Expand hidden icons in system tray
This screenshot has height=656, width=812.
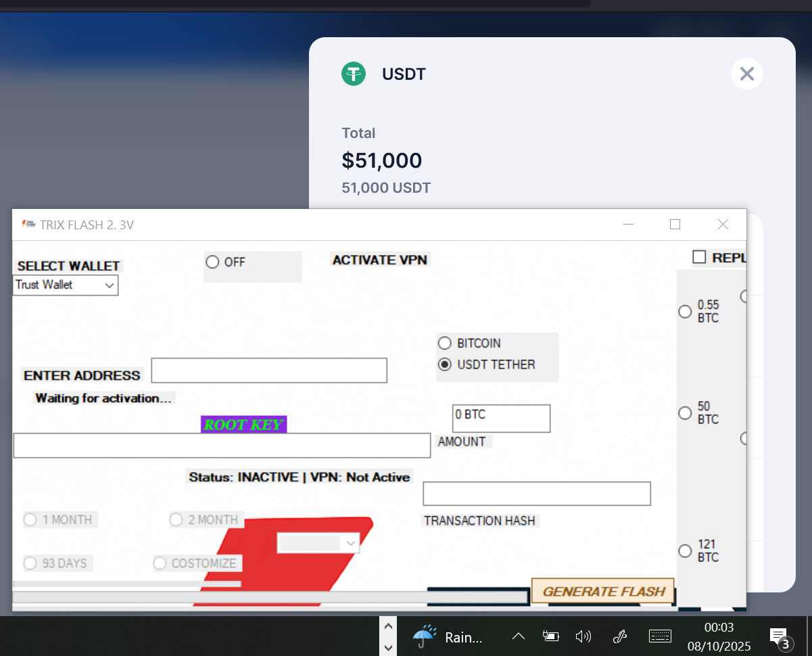518,636
